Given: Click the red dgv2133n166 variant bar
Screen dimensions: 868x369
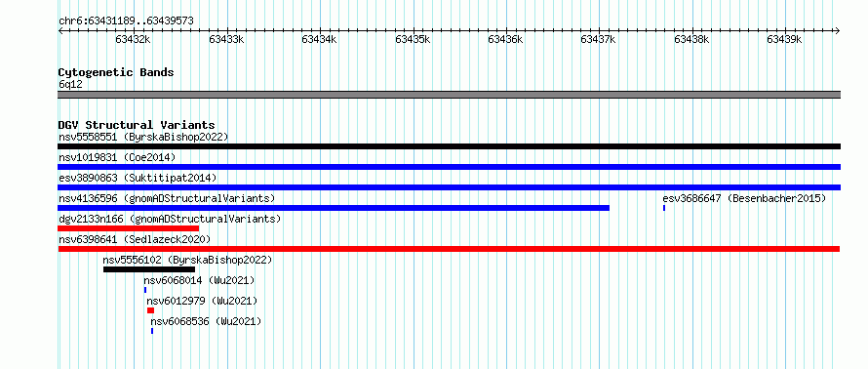Looking at the screenshot, I should click(128, 228).
